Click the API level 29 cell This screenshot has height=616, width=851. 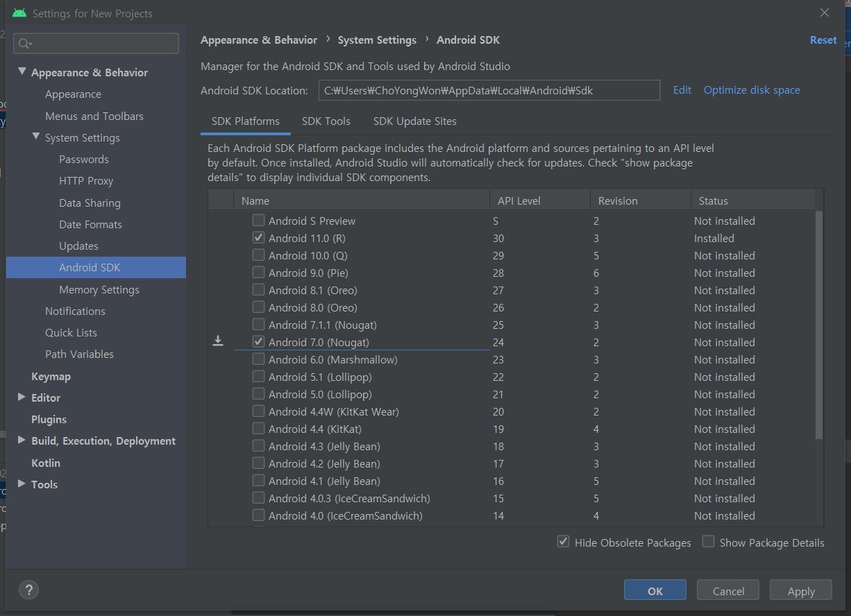pyautogui.click(x=498, y=255)
